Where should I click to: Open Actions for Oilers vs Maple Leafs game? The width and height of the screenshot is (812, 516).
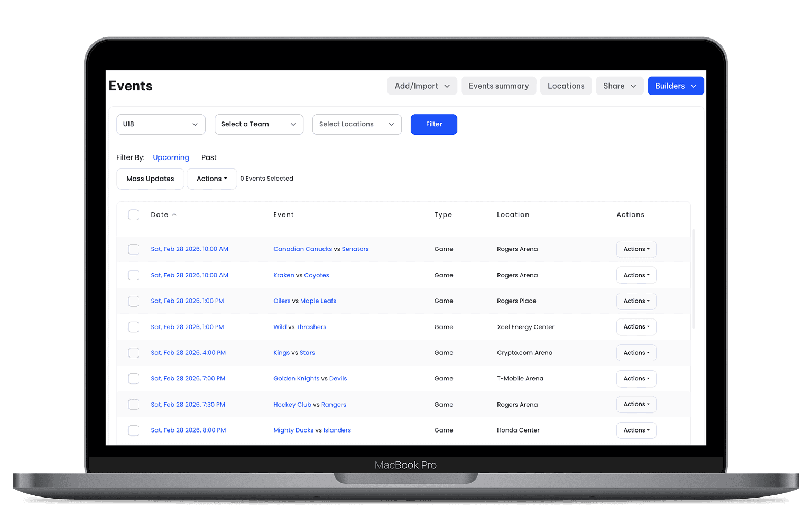pyautogui.click(x=636, y=301)
